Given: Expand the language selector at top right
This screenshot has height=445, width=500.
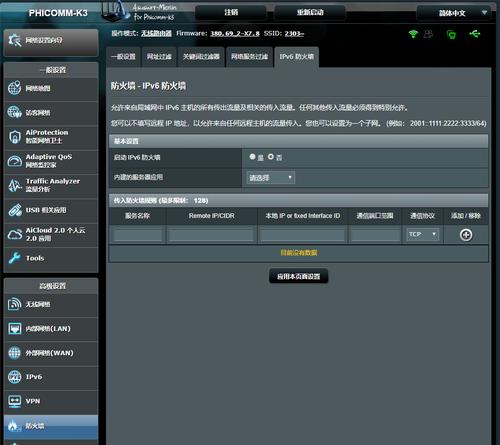Looking at the screenshot, I should click(x=454, y=13).
